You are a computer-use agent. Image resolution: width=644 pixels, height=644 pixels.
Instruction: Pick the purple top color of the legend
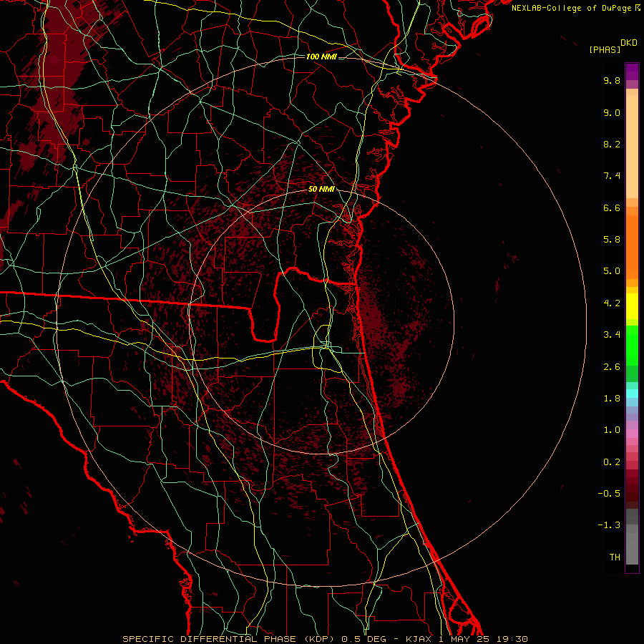click(632, 72)
